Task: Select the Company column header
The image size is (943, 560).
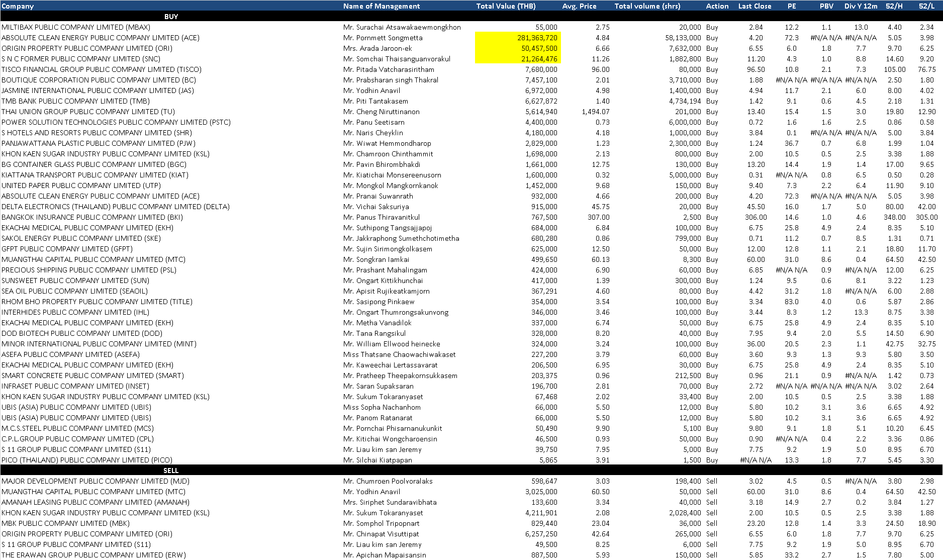Action: tap(18, 6)
